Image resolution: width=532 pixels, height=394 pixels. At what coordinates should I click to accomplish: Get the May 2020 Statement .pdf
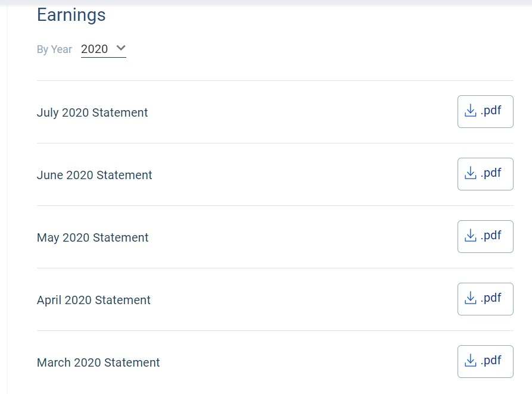click(485, 237)
